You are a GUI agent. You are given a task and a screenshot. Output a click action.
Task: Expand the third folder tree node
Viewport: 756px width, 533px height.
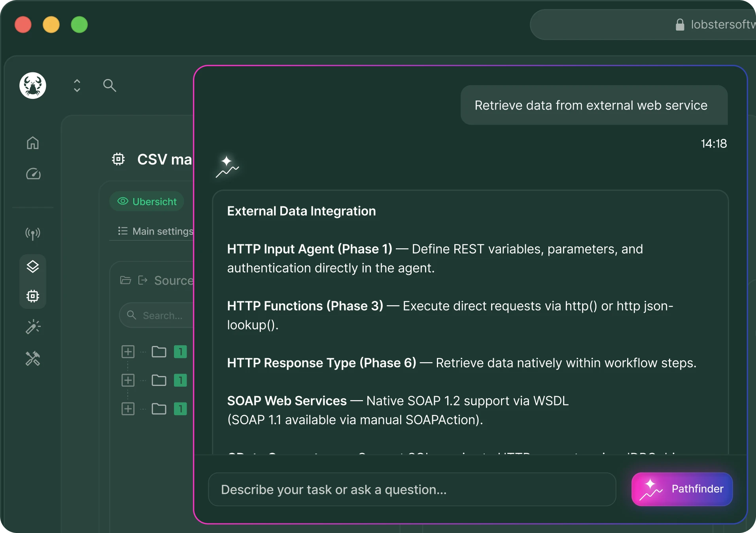[128, 408]
